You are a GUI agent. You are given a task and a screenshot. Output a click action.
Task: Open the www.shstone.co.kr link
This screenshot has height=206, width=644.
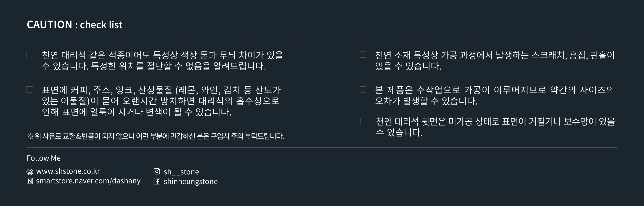(x=68, y=171)
